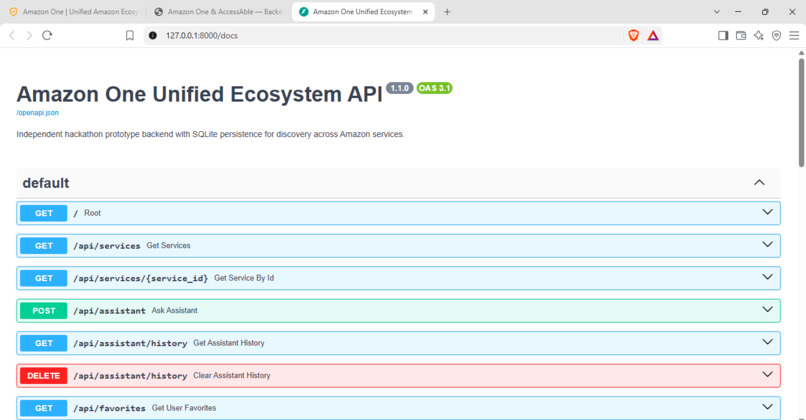The height and width of the screenshot is (420, 806).
Task: Click the page vertical scrollbar thumb
Action: (x=801, y=112)
